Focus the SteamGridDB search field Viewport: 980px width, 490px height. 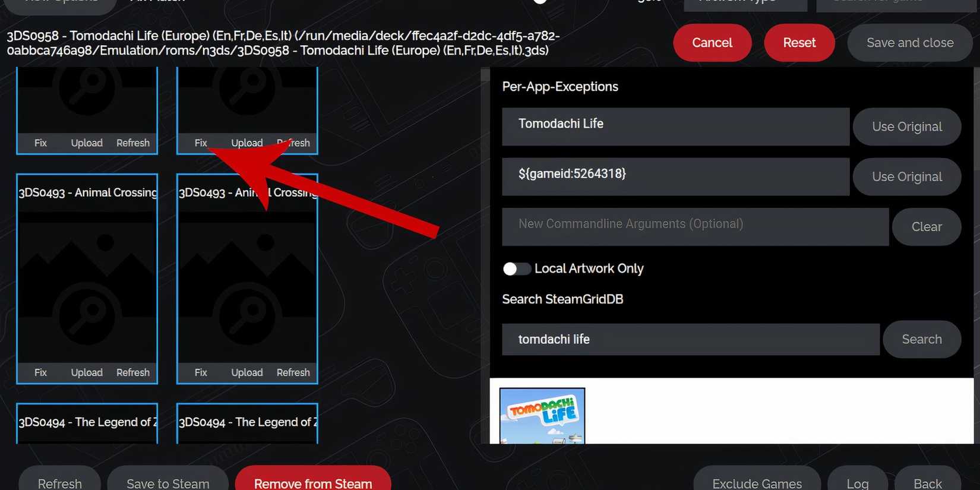click(691, 339)
